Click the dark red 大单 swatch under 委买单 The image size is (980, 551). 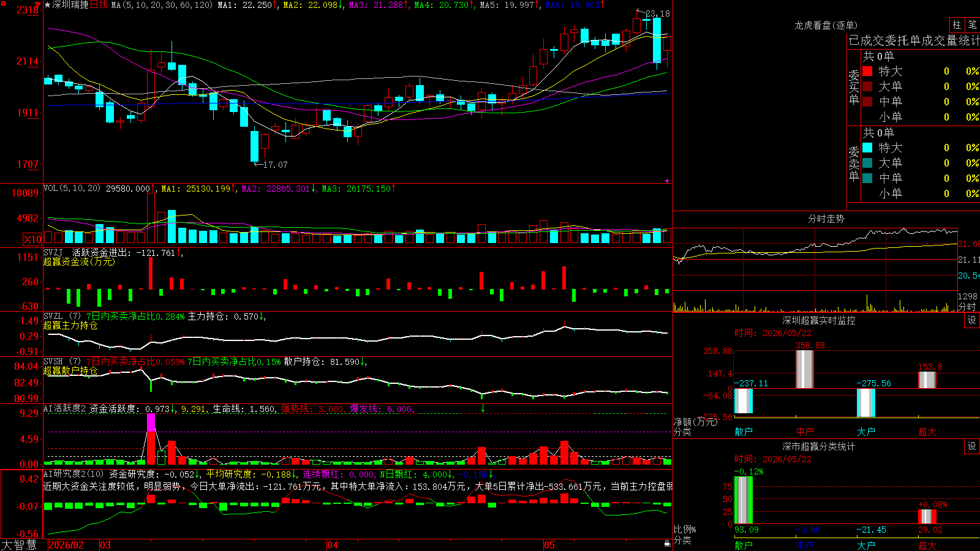point(867,86)
